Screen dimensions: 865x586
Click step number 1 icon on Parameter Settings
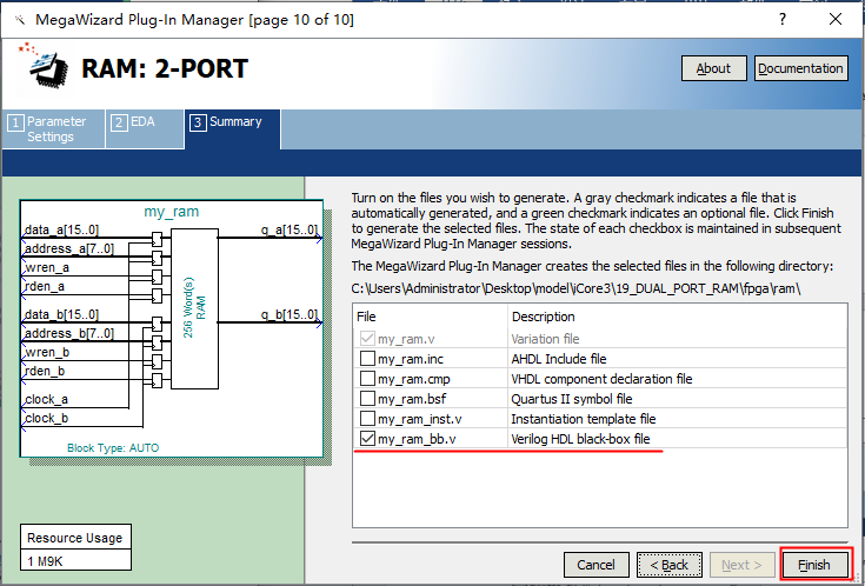[15, 123]
